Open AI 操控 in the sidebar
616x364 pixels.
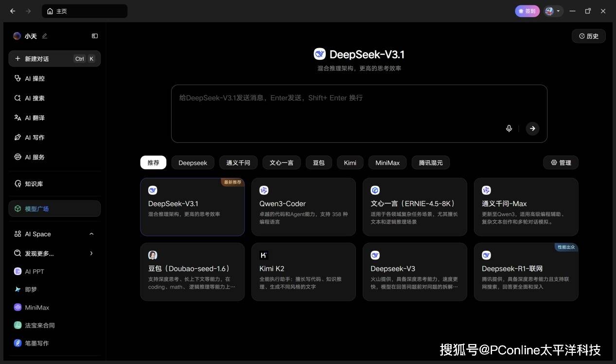tap(54, 78)
